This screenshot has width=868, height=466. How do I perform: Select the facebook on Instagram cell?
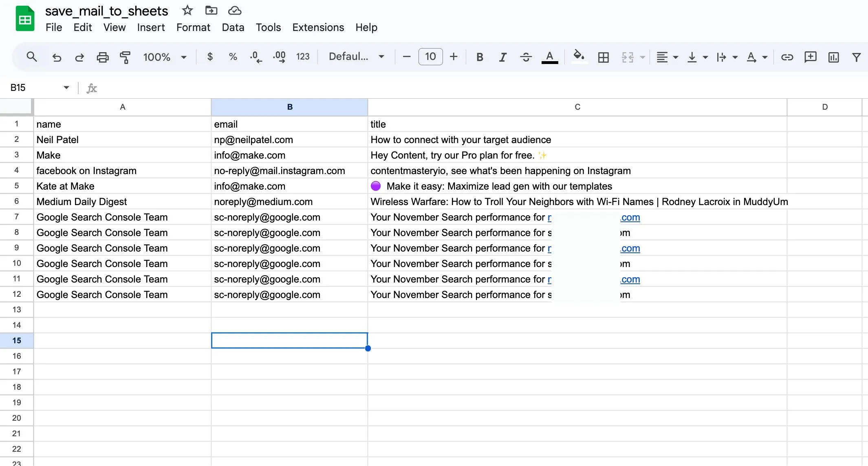point(122,171)
